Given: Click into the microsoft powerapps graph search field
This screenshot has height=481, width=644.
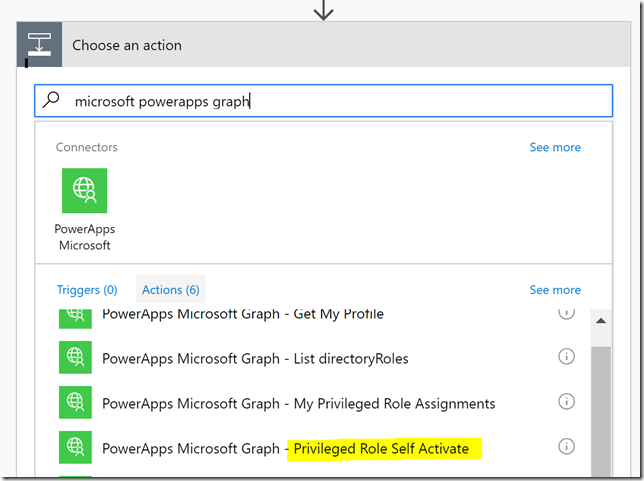Looking at the screenshot, I should tap(324, 101).
